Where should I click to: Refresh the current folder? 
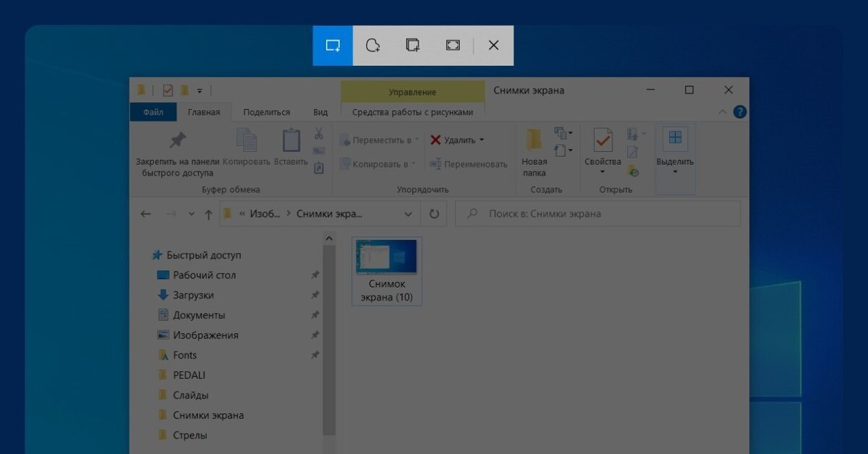tap(434, 214)
